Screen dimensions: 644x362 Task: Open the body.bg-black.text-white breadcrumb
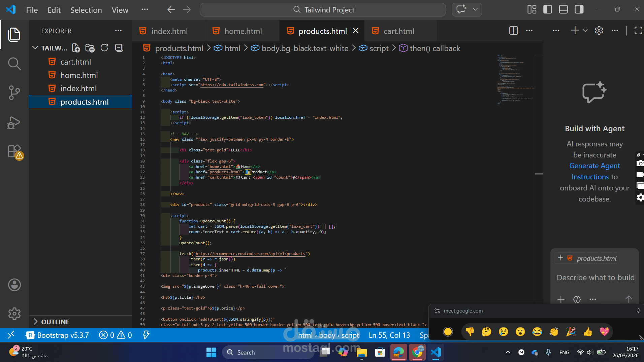tap(300, 48)
